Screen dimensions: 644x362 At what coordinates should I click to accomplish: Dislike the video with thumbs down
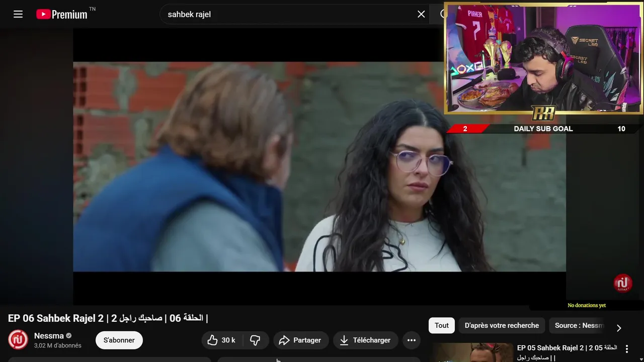[255, 340]
